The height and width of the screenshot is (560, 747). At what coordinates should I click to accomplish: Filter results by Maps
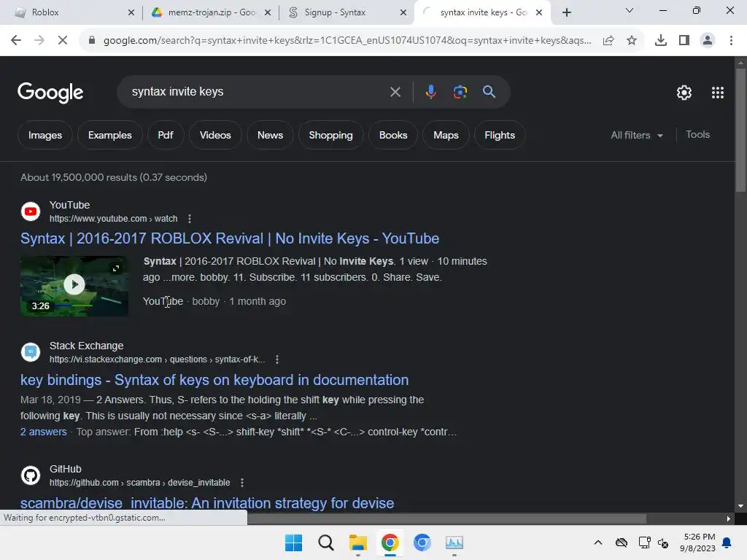[446, 135]
